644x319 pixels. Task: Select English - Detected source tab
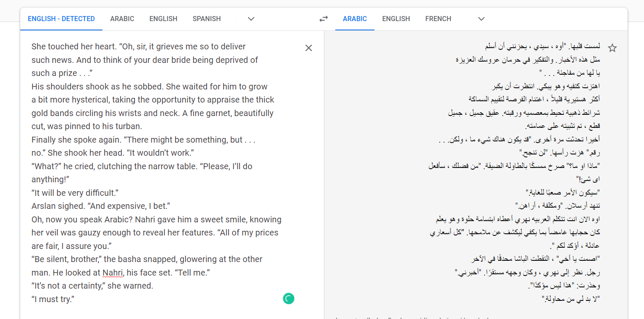61,19
